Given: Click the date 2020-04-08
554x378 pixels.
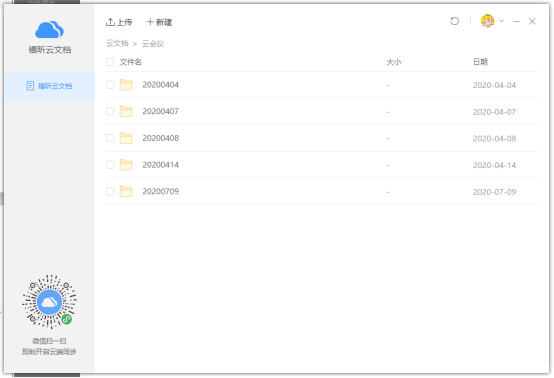Looking at the screenshot, I should 495,138.
